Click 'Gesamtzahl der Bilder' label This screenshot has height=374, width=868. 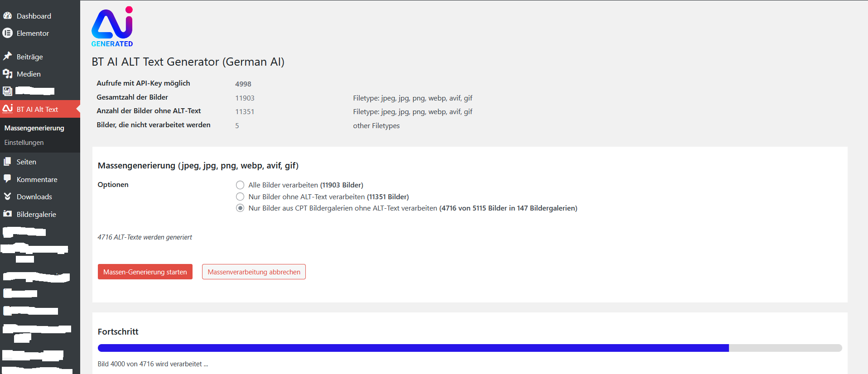point(132,97)
